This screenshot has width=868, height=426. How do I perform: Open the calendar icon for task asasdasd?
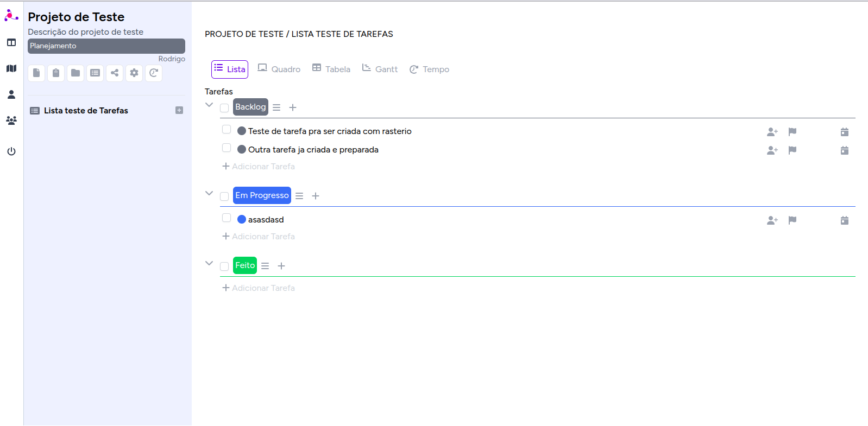[845, 220]
